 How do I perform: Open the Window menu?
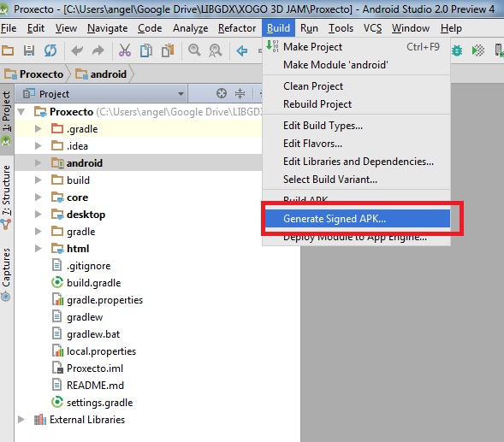click(x=411, y=28)
